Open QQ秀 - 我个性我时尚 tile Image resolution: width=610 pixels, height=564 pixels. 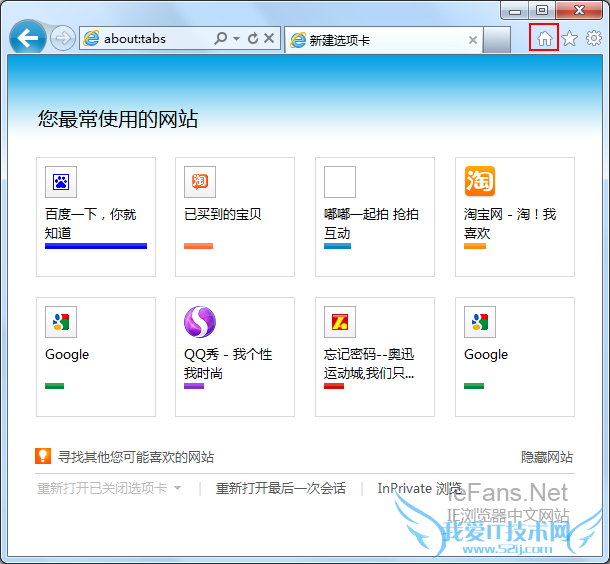click(235, 357)
